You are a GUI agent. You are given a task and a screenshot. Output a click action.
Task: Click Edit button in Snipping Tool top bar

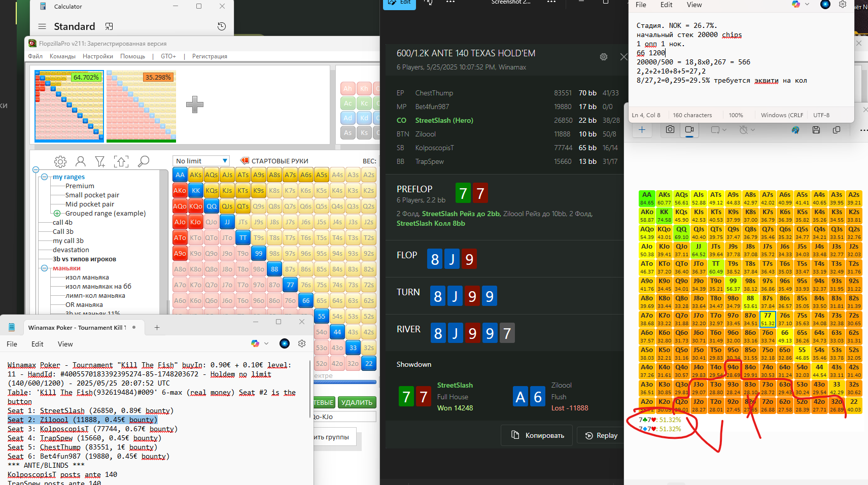click(x=400, y=4)
